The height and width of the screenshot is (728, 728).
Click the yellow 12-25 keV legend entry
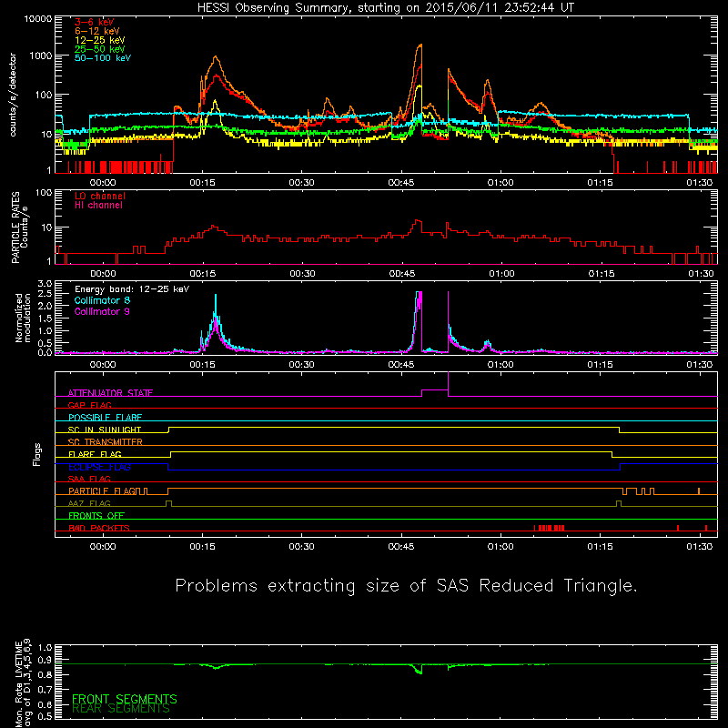coord(100,40)
